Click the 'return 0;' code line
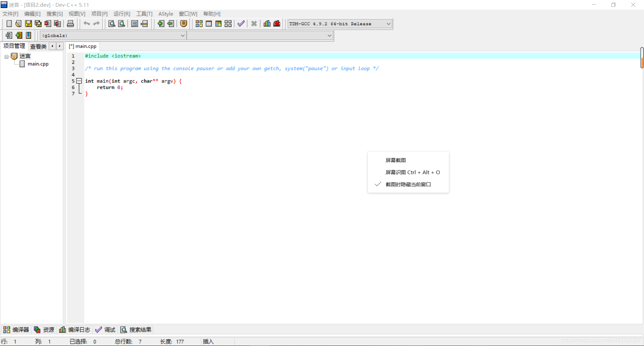Screen dimensions: 644x346 pyautogui.click(x=110, y=87)
